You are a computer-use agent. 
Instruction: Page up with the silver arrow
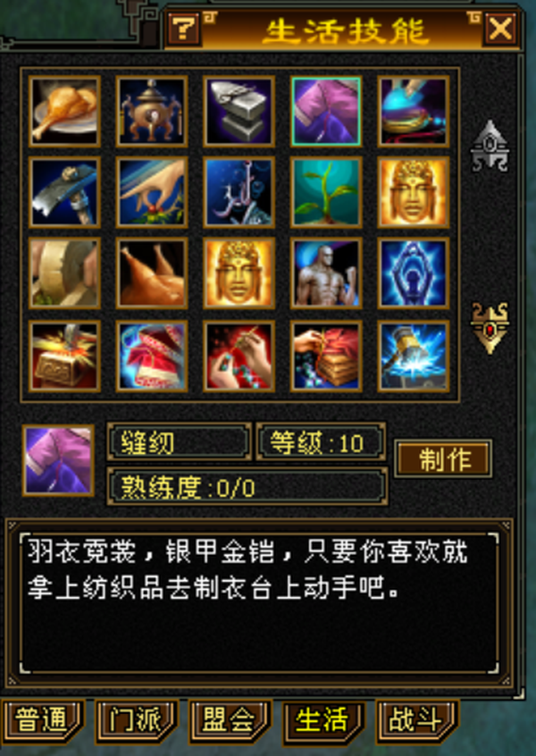(490, 146)
